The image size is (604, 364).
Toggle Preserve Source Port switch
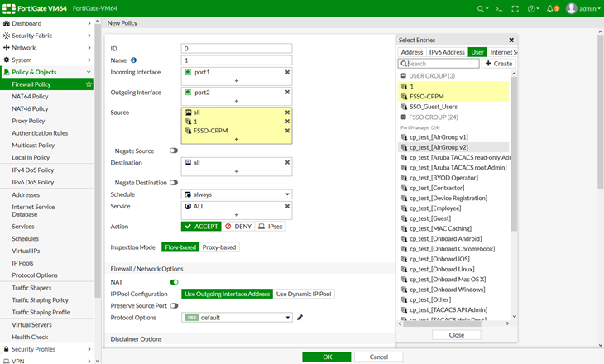coord(174,305)
